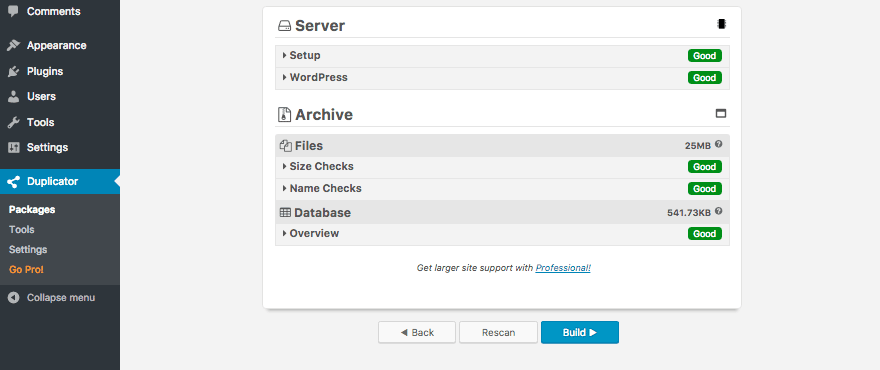
Task: Select the Duplicator menu item
Action: tap(59, 182)
